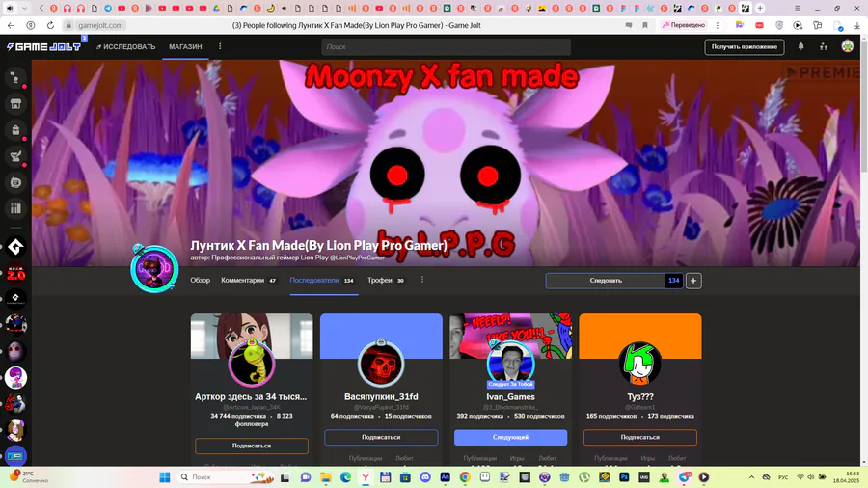
Task: Open the Ivan_Games profile name
Action: [510, 396]
